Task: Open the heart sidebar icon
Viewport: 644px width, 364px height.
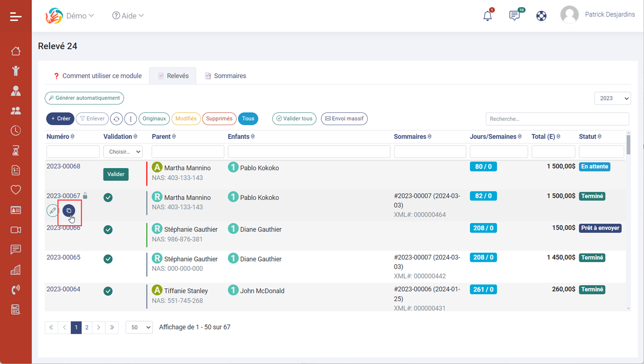Action: (16, 190)
